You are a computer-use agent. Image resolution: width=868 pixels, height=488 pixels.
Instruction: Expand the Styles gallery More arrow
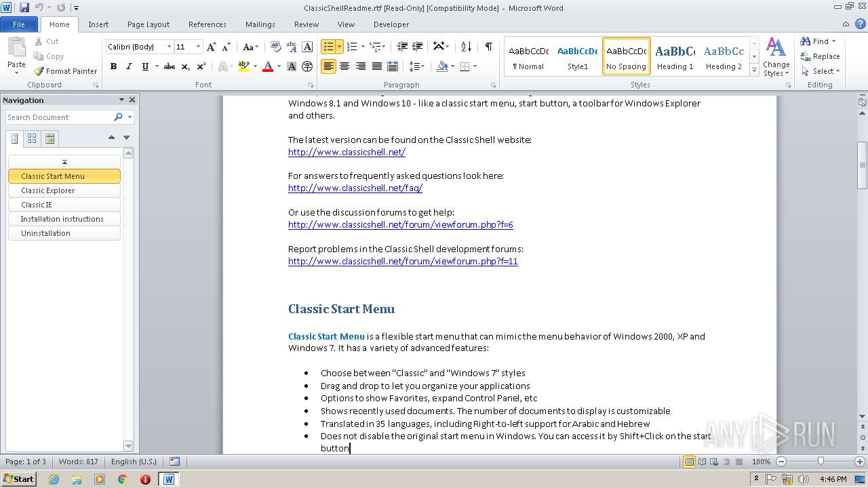tap(754, 69)
